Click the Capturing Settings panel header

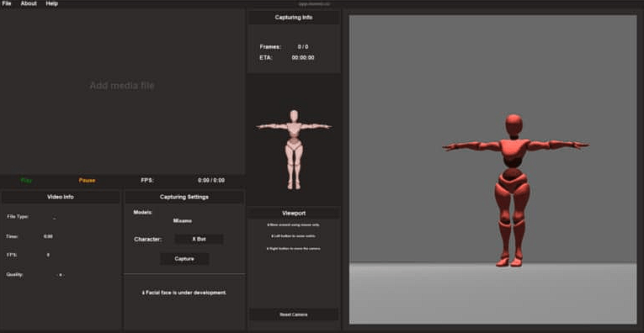[184, 197]
